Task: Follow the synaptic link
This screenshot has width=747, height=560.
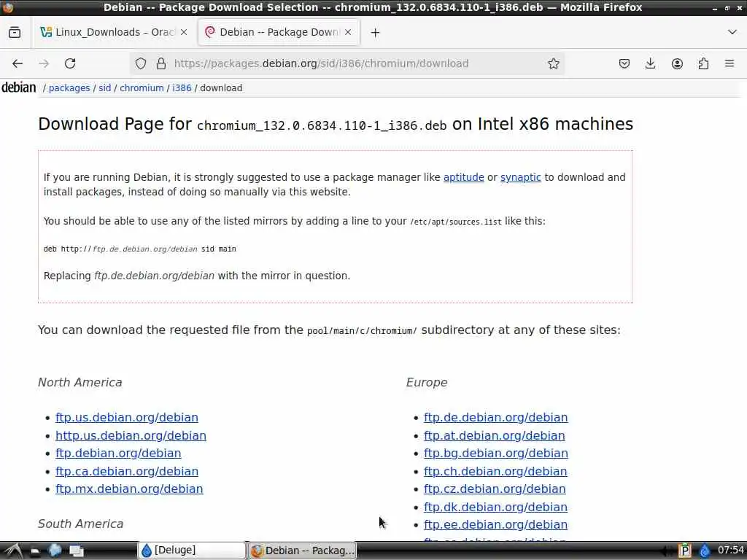Action: 520,177
